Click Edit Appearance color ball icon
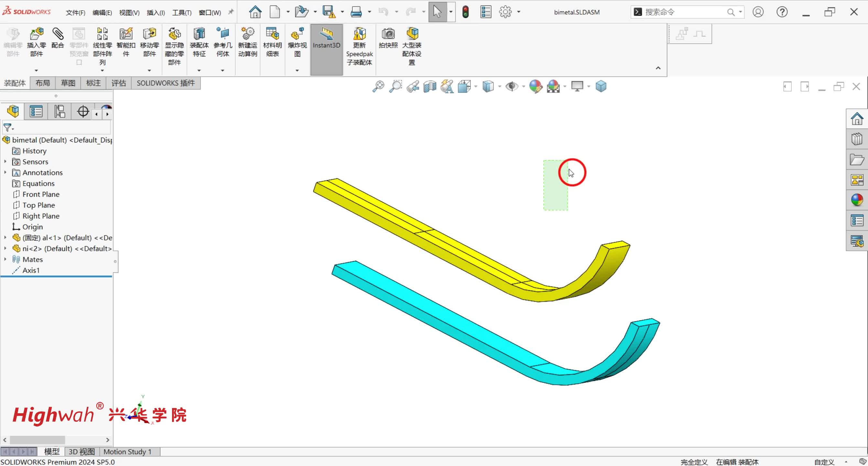Viewport: 868px width, 466px height. [536, 87]
